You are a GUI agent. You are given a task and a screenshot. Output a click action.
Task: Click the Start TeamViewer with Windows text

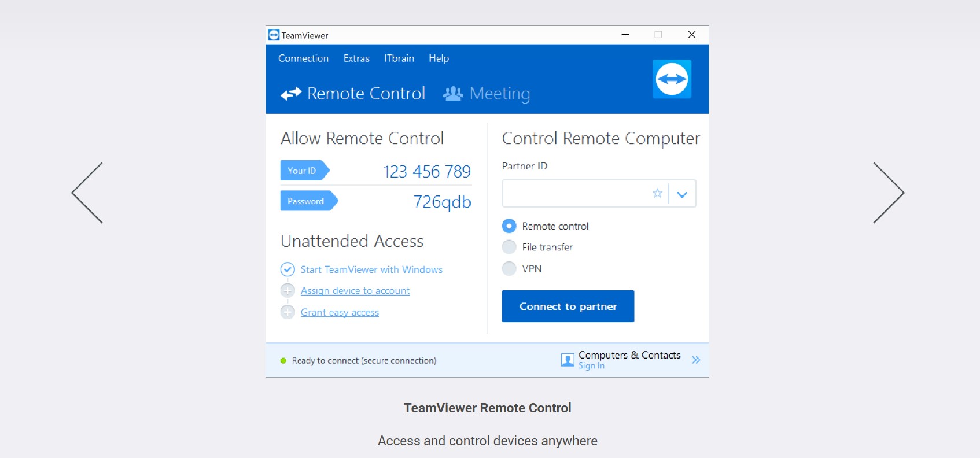[371, 269]
